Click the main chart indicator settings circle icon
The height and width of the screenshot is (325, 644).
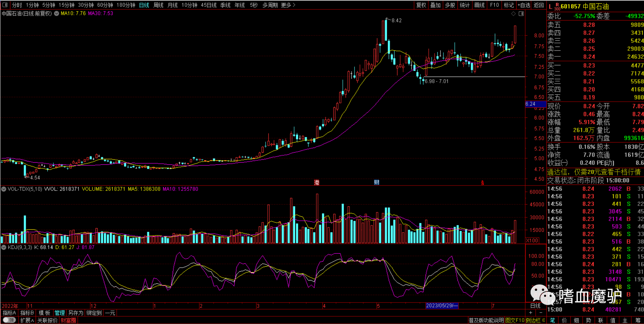56,13
